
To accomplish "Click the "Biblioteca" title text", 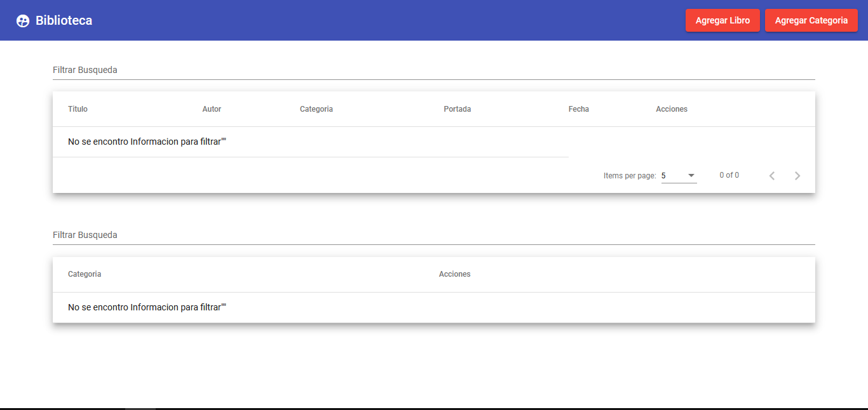I will point(64,20).
